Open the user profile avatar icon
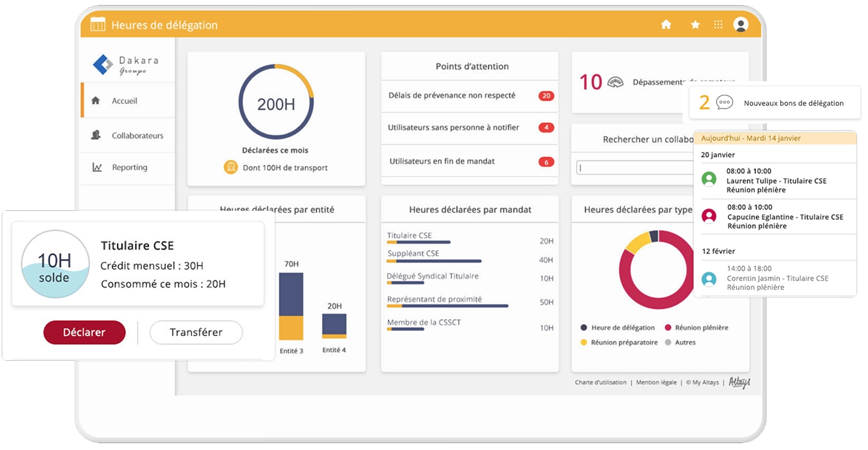 (x=740, y=25)
